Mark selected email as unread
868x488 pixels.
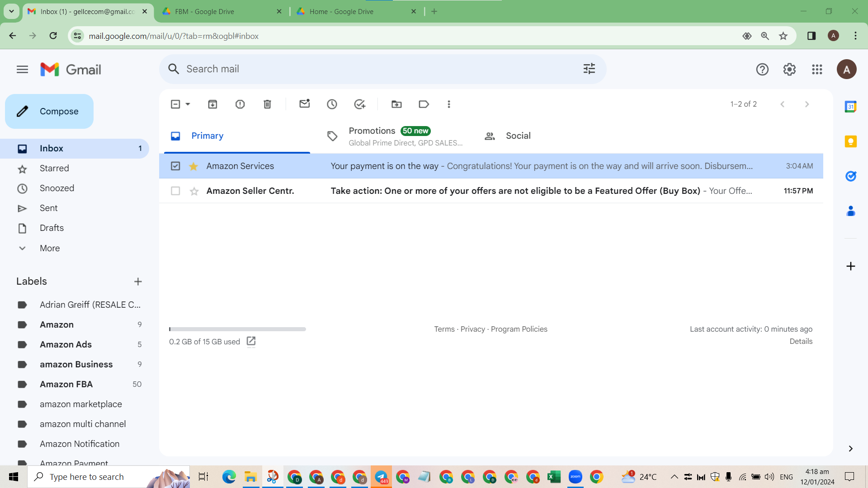(305, 104)
